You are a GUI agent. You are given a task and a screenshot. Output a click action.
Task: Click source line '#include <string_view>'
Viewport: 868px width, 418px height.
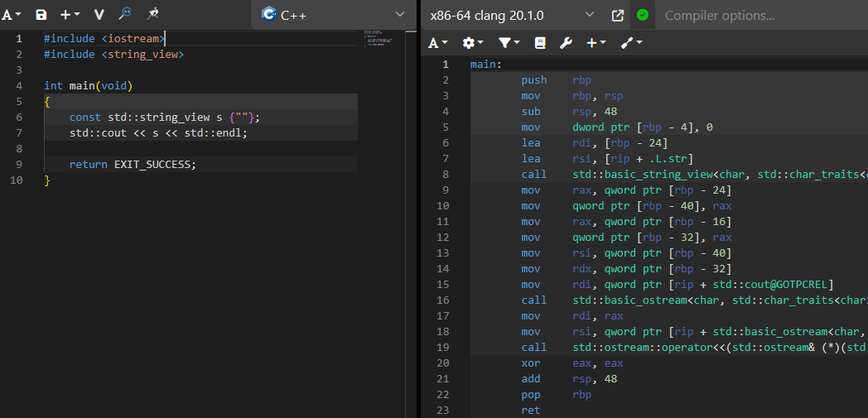[113, 55]
